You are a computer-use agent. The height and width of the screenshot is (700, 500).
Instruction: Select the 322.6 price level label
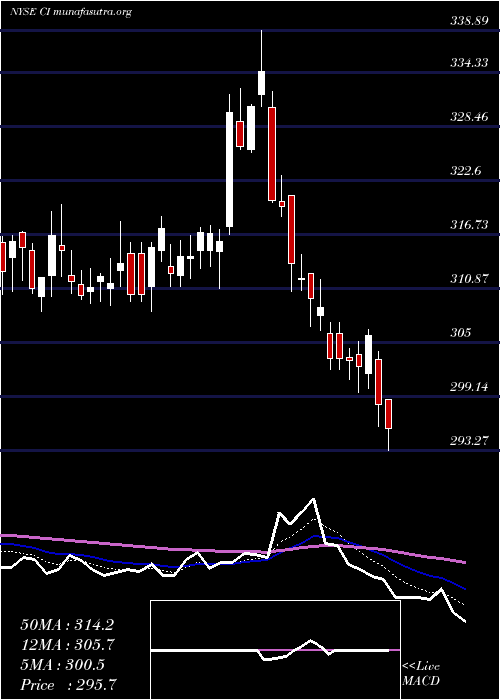pos(465,171)
